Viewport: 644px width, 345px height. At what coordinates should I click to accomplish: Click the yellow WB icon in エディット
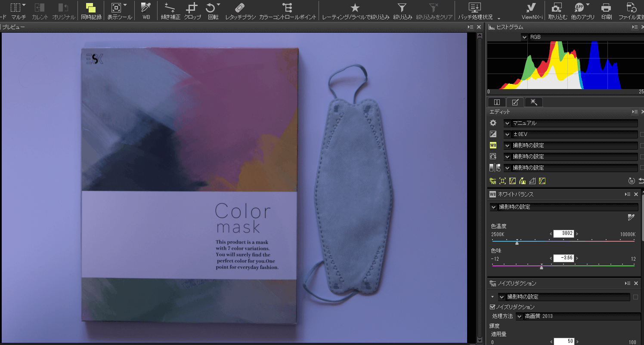493,145
